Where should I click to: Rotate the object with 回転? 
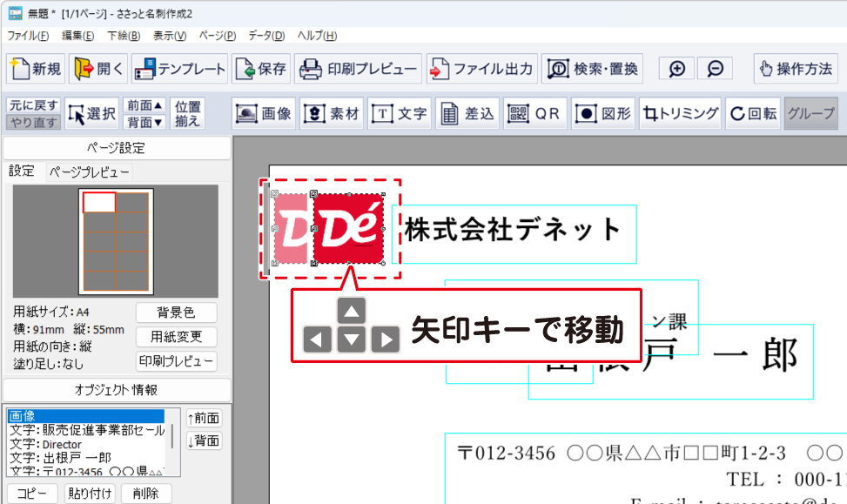[754, 113]
